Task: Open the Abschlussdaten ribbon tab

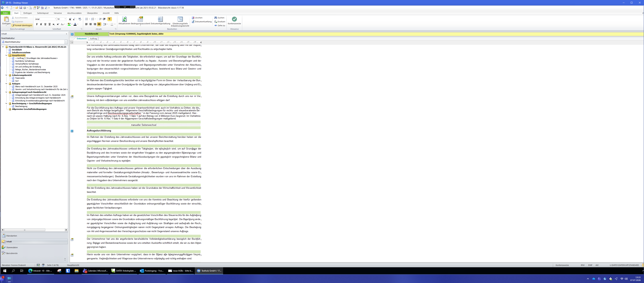Action: [x=74, y=13]
